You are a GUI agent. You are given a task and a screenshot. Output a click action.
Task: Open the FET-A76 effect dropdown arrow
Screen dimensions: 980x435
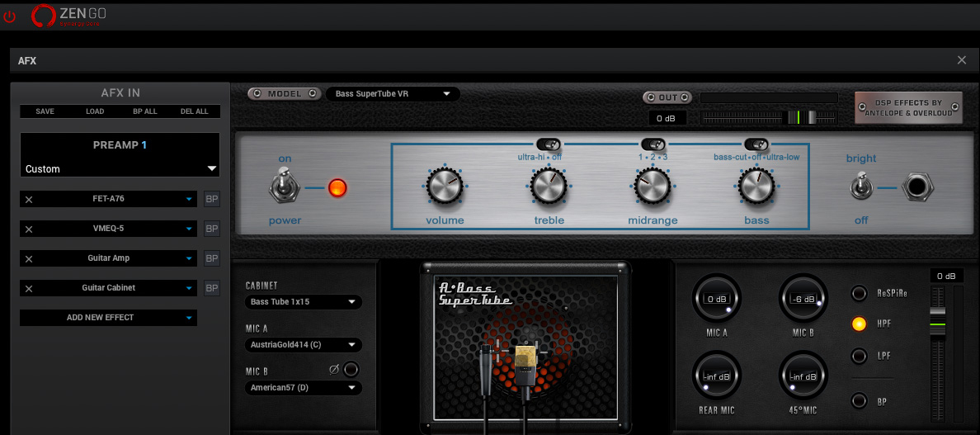coord(189,200)
